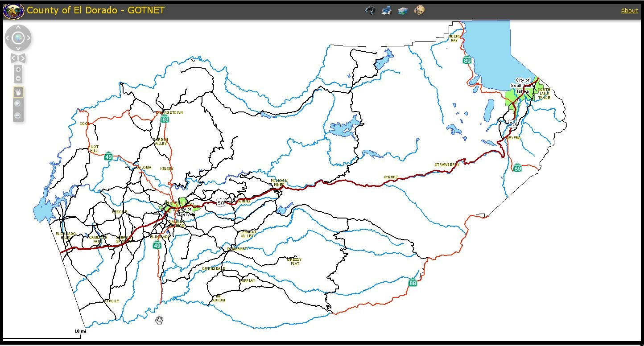Open the map layers stack icon
Image resolution: width=644 pixels, height=346 pixels.
click(x=403, y=10)
